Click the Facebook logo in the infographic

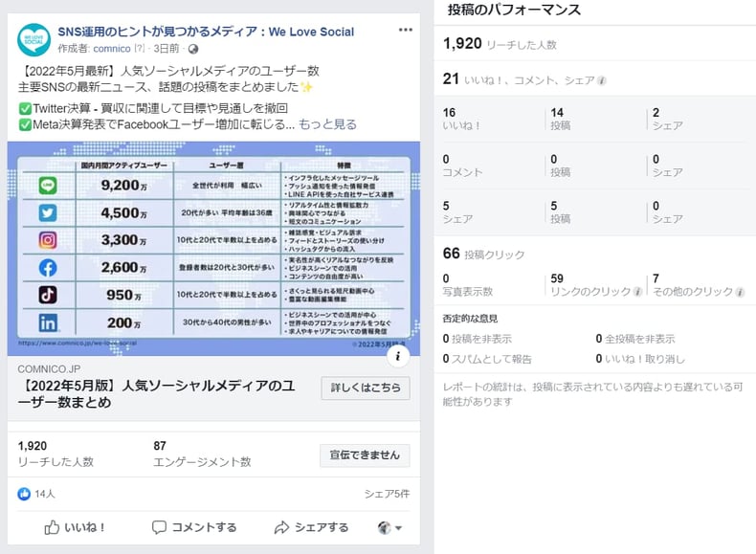[48, 267]
